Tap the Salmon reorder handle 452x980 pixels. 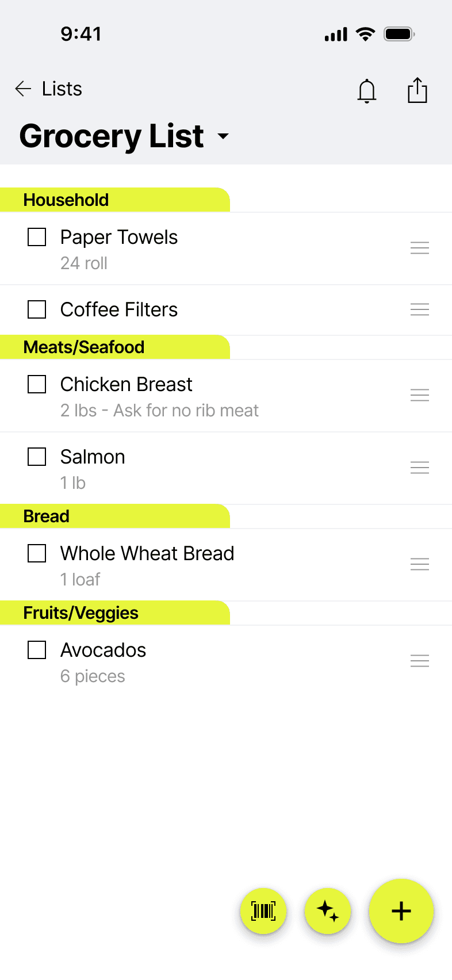click(420, 468)
